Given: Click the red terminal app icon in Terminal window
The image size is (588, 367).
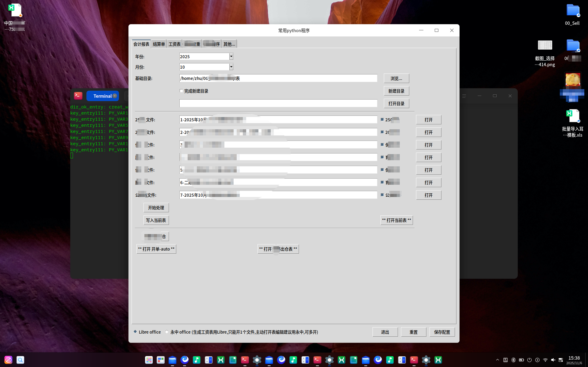Looking at the screenshot, I should (x=78, y=96).
